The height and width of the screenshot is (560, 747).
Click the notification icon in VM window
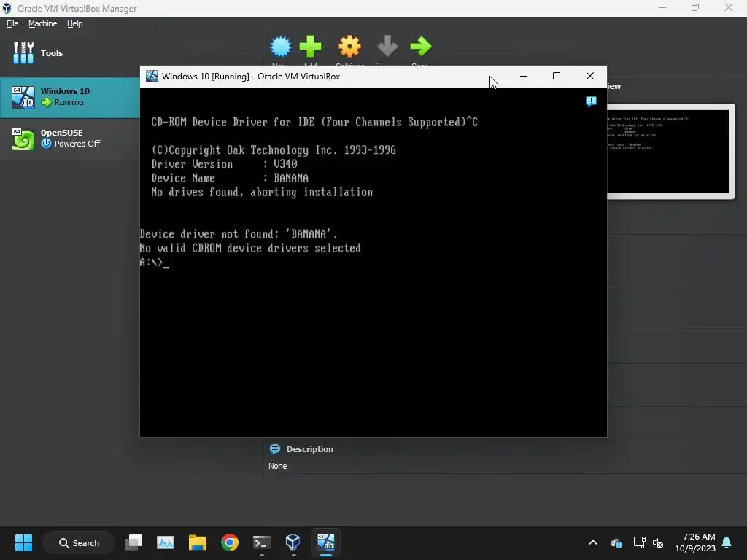(591, 101)
